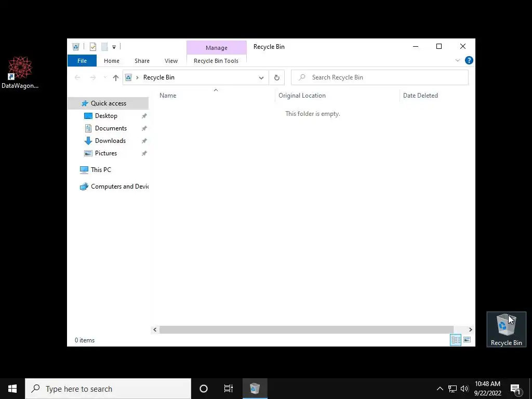This screenshot has height=399, width=532.
Task: Click the Search Recycle Bin field
Action: coord(380,77)
